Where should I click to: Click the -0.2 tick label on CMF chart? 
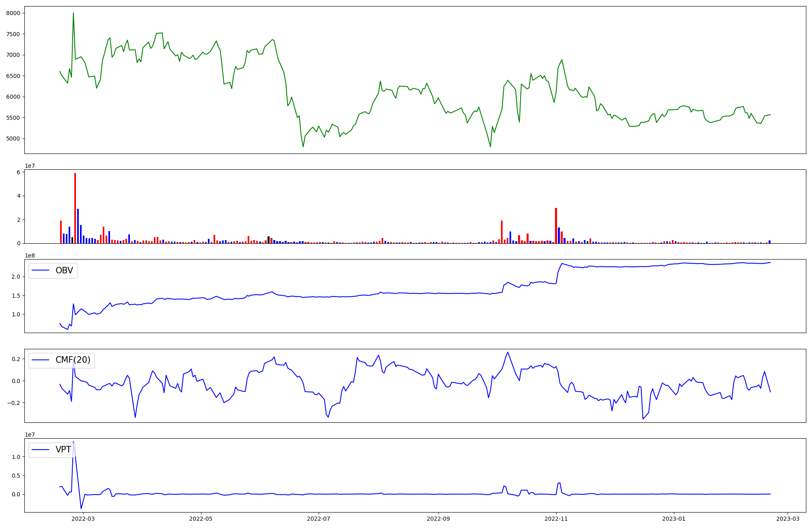pos(13,403)
